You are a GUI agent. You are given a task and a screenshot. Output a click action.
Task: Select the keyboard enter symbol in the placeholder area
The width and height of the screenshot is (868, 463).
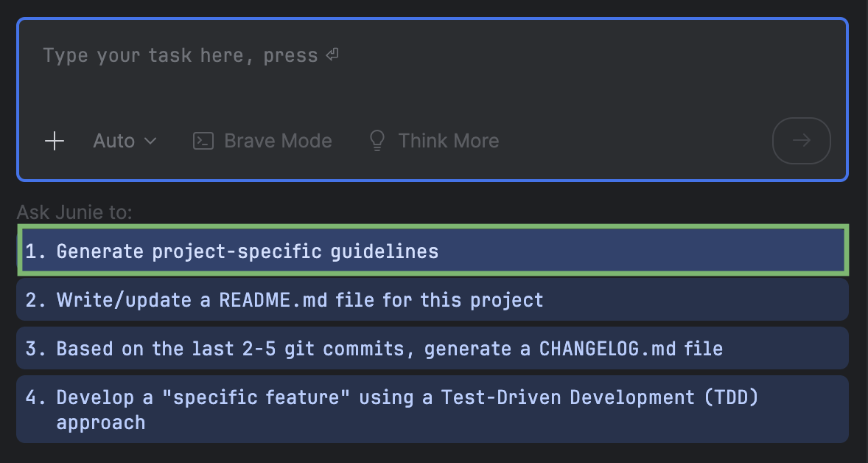[331, 55]
